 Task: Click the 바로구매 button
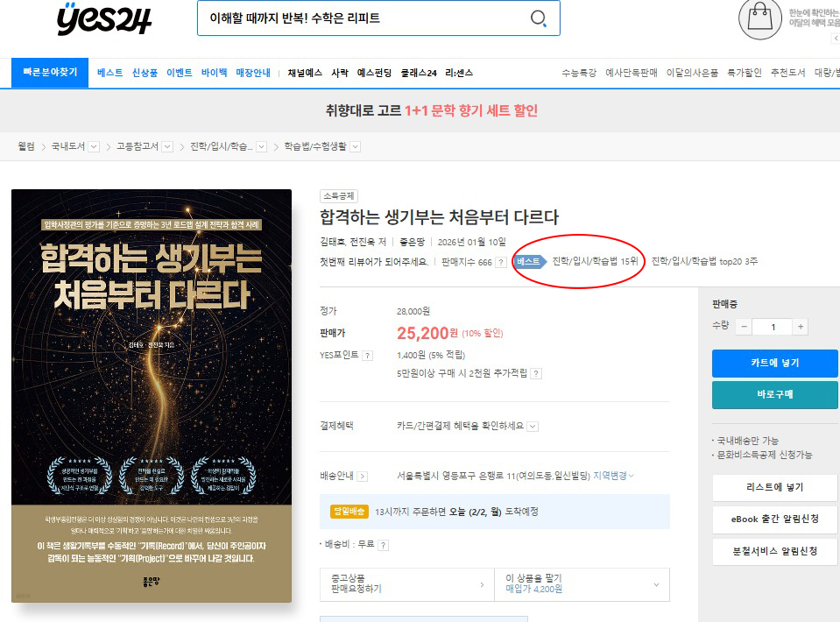[x=774, y=394]
